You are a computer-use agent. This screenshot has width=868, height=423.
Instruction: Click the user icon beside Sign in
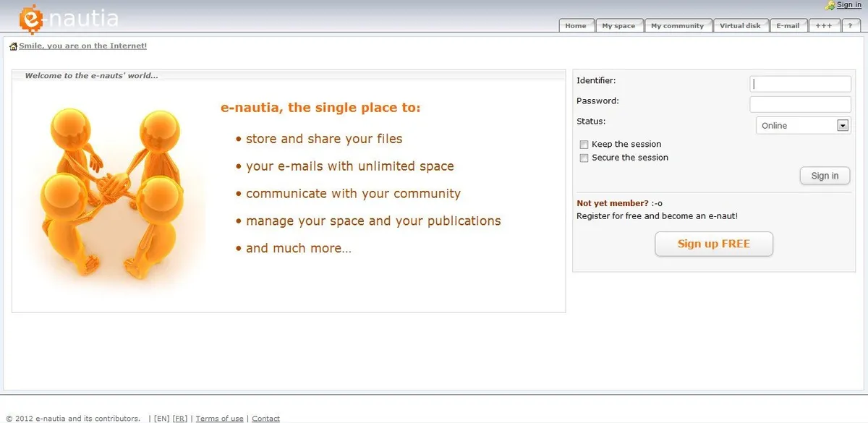click(830, 5)
